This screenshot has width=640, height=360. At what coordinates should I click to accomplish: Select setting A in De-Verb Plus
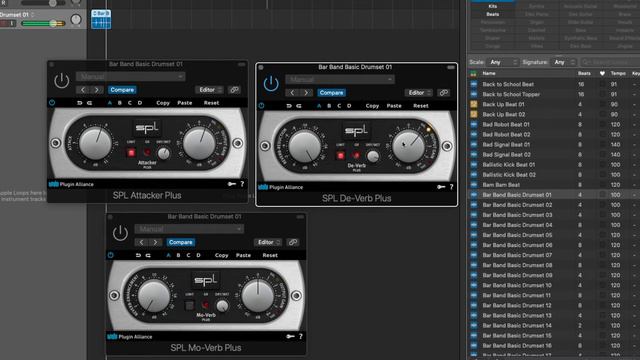tap(319, 106)
